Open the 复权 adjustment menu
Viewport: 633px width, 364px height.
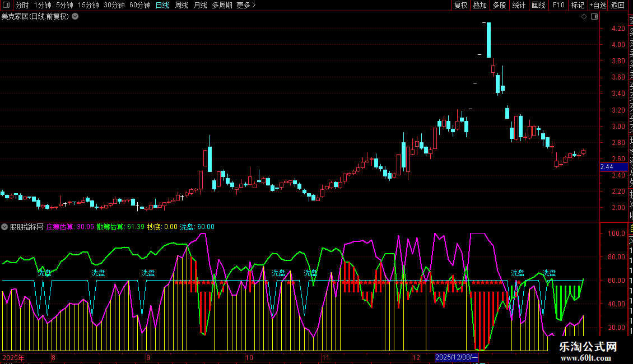(460, 5)
